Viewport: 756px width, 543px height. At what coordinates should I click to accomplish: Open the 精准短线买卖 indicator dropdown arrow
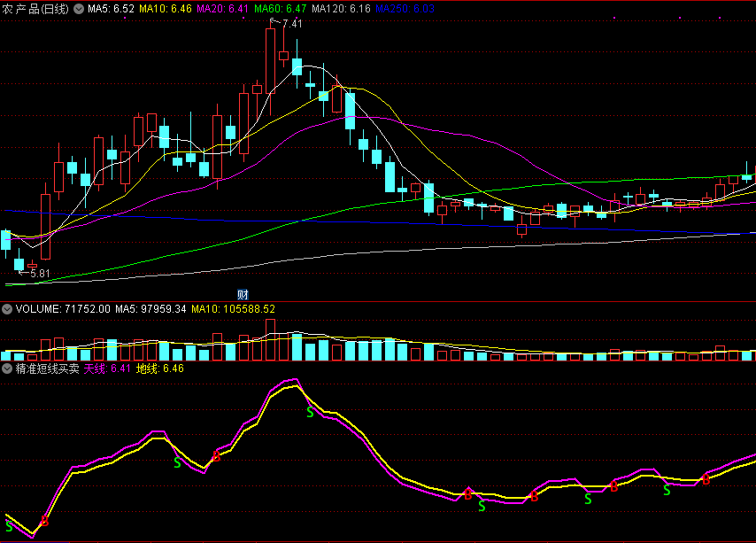pyautogui.click(x=7, y=368)
